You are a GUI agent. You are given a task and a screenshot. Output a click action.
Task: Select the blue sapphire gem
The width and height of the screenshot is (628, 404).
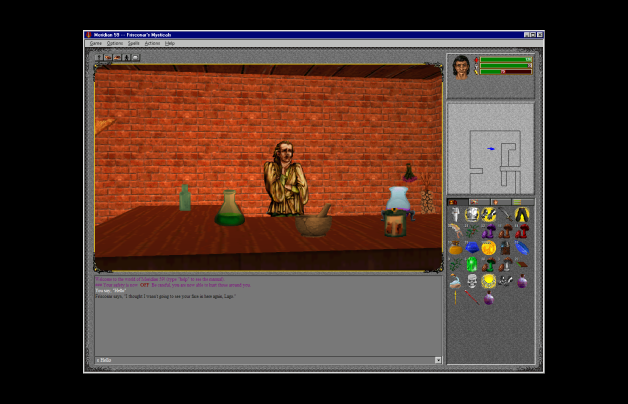472,248
